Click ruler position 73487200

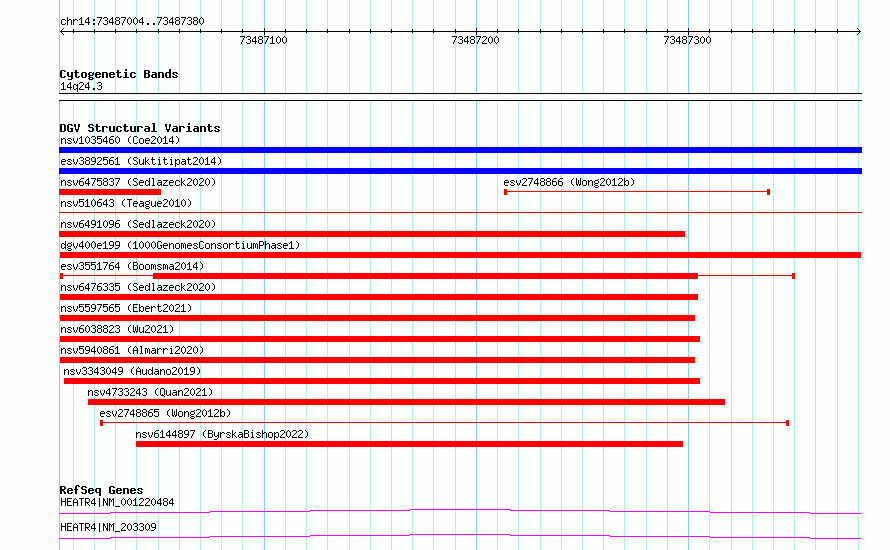point(475,40)
